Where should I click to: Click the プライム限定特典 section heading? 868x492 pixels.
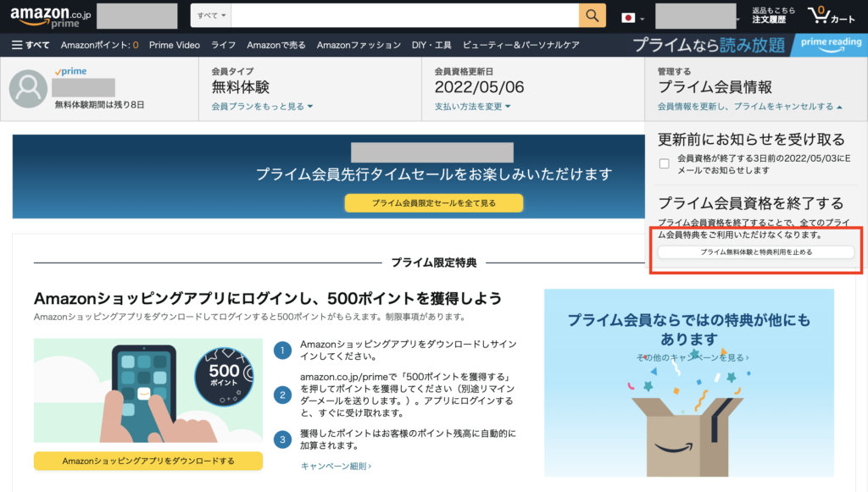pos(434,263)
